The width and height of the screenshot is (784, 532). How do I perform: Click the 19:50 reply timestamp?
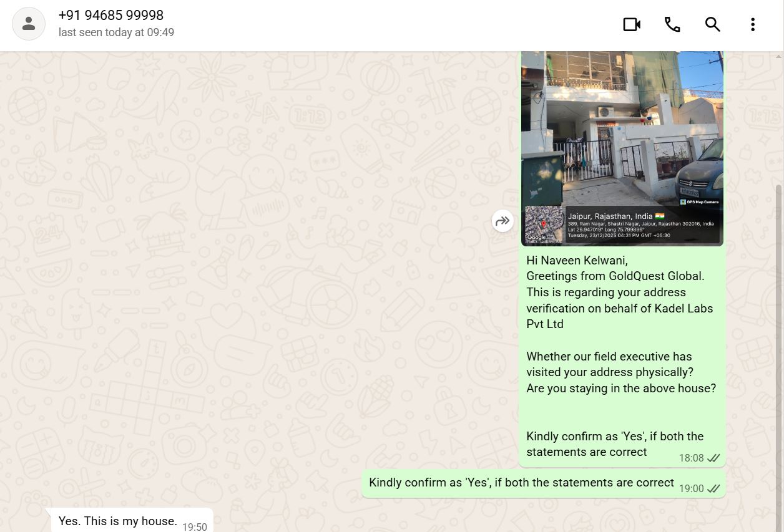coord(195,527)
